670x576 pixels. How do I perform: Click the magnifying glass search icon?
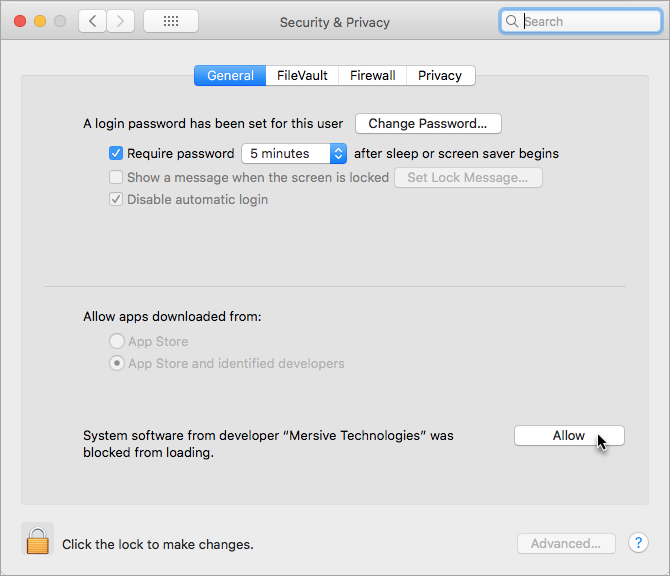coord(511,21)
